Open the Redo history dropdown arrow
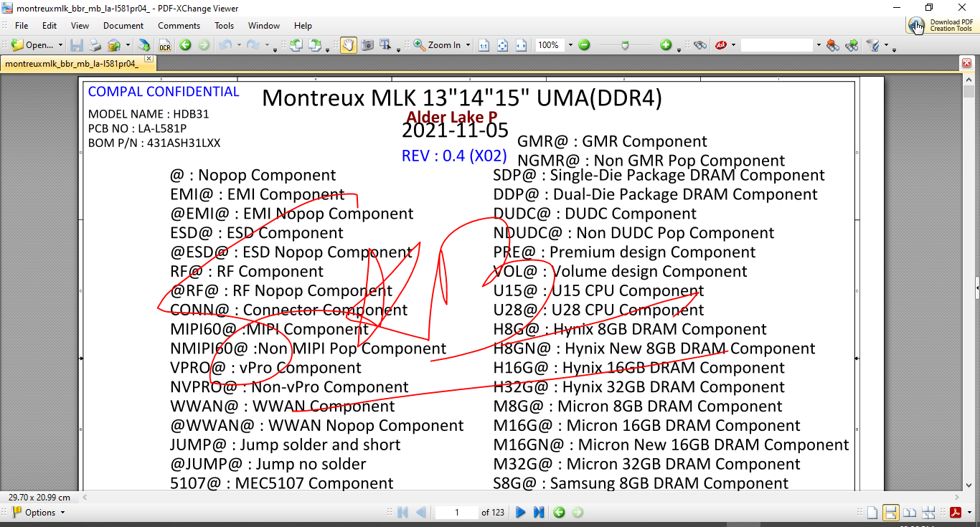This screenshot has width=980, height=527. (x=266, y=45)
